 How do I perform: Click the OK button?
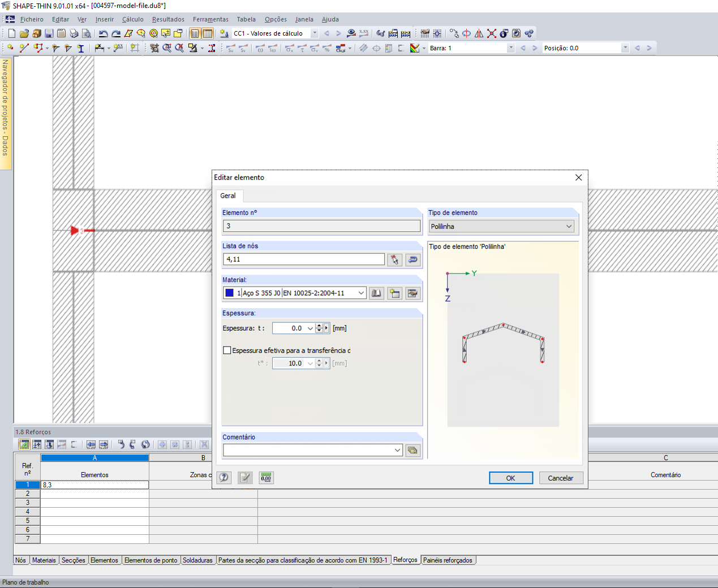click(x=511, y=478)
